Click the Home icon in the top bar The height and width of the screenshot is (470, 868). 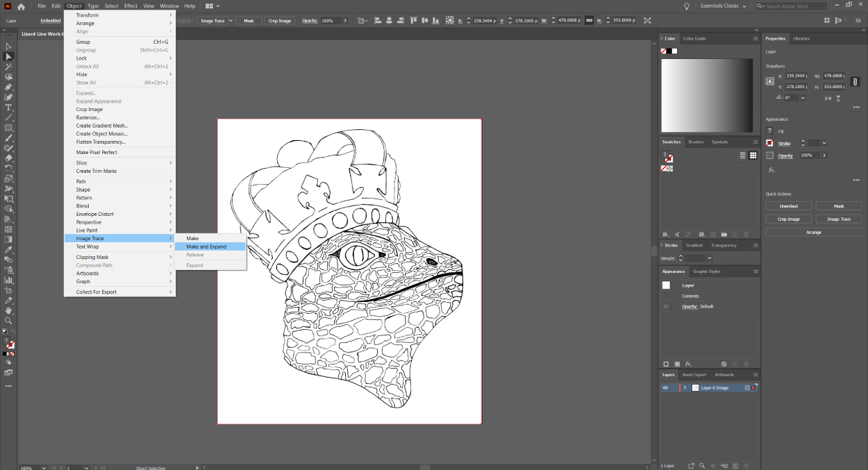coord(21,6)
